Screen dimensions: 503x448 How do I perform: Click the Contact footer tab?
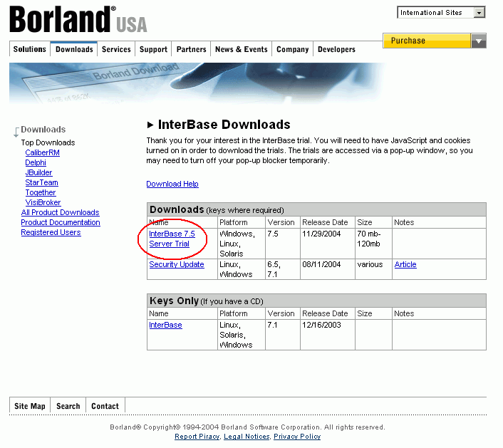(x=105, y=406)
